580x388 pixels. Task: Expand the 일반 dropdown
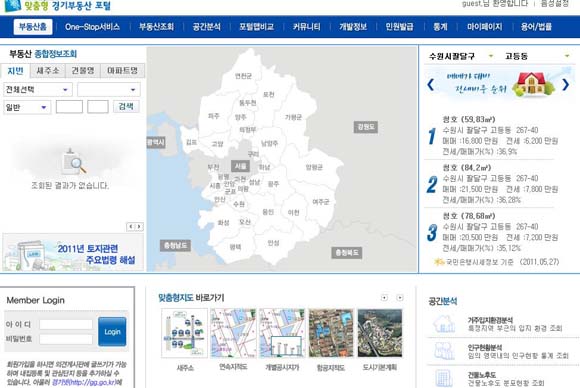[x=27, y=107]
